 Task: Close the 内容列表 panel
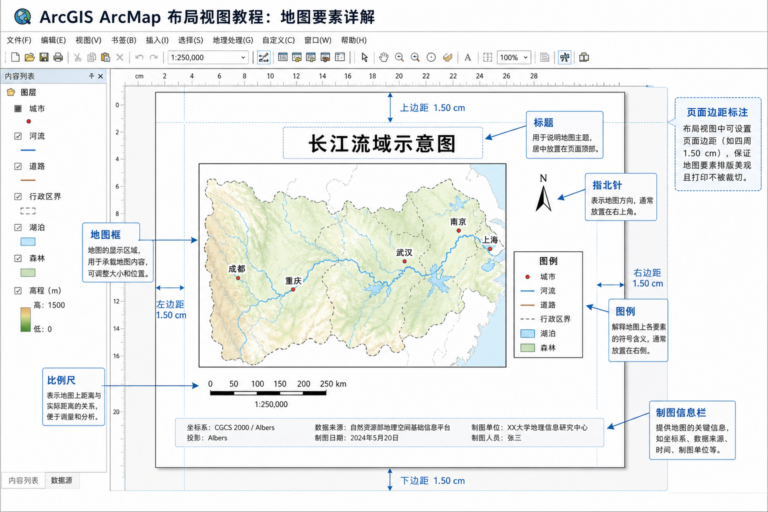click(x=100, y=76)
